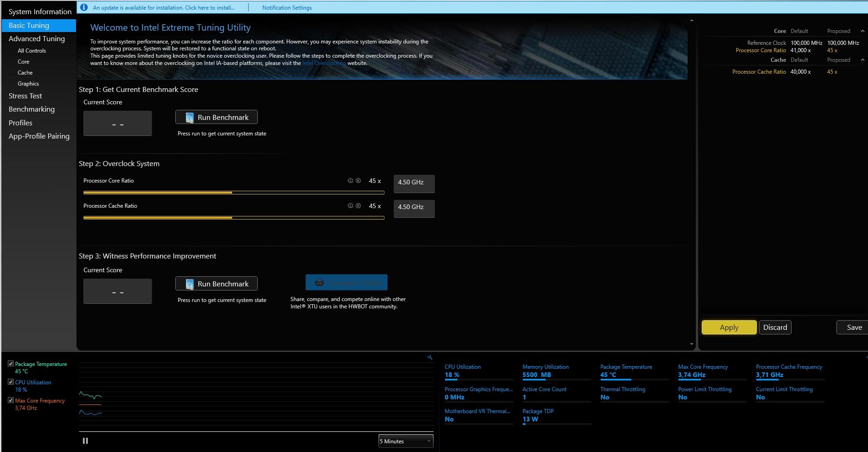Toggle Package Temperature checkbox
Screen dimensions: 868x452
point(11,364)
